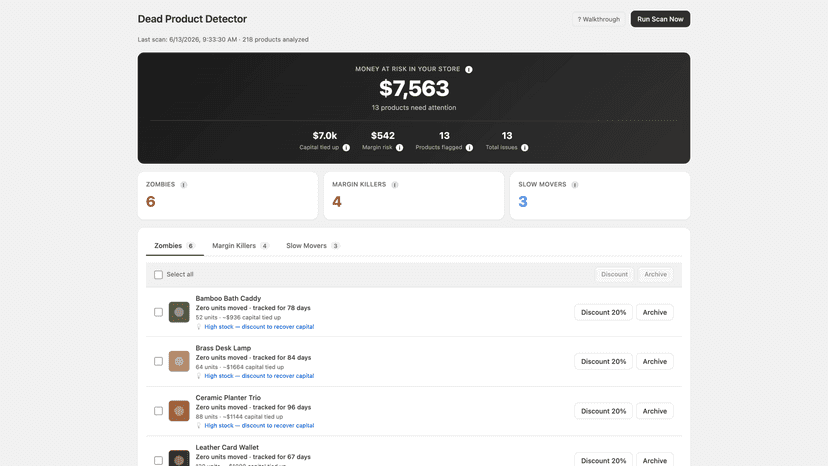Click bulk Archive button in Select all bar
This screenshot has height=466, width=828.
(655, 274)
